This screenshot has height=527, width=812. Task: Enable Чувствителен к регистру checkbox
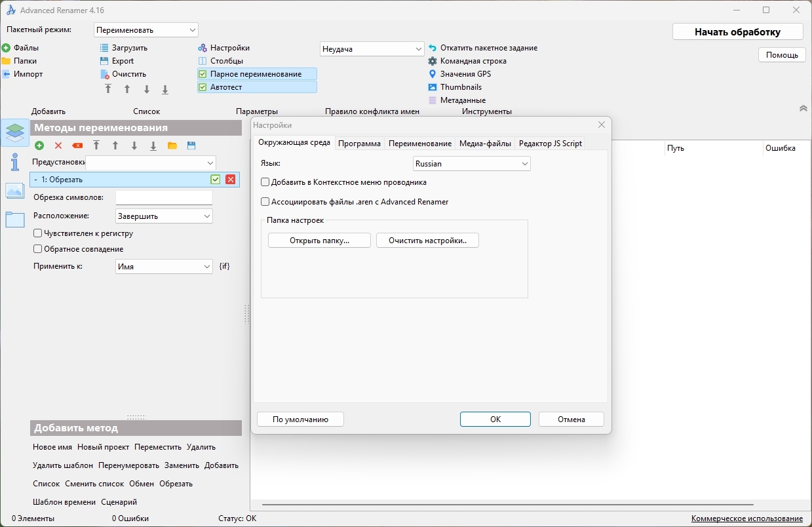38,233
